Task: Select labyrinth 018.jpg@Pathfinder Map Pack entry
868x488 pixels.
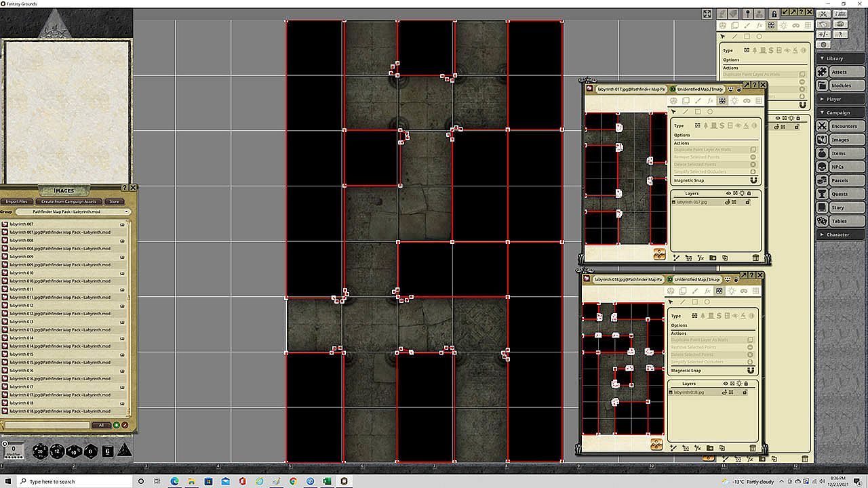Action: point(65,411)
